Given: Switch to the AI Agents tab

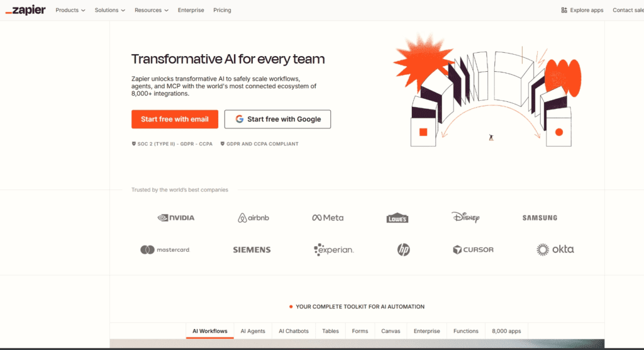Looking at the screenshot, I should click(253, 331).
